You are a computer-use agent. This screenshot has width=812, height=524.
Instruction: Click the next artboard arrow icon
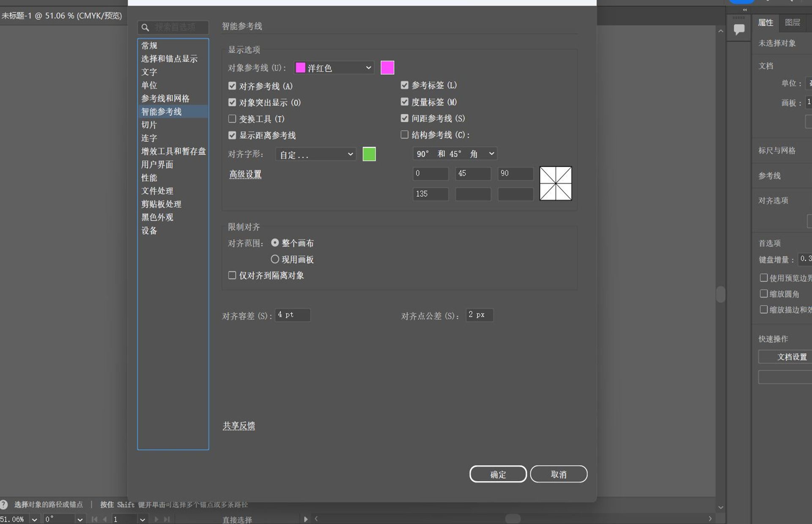157,519
